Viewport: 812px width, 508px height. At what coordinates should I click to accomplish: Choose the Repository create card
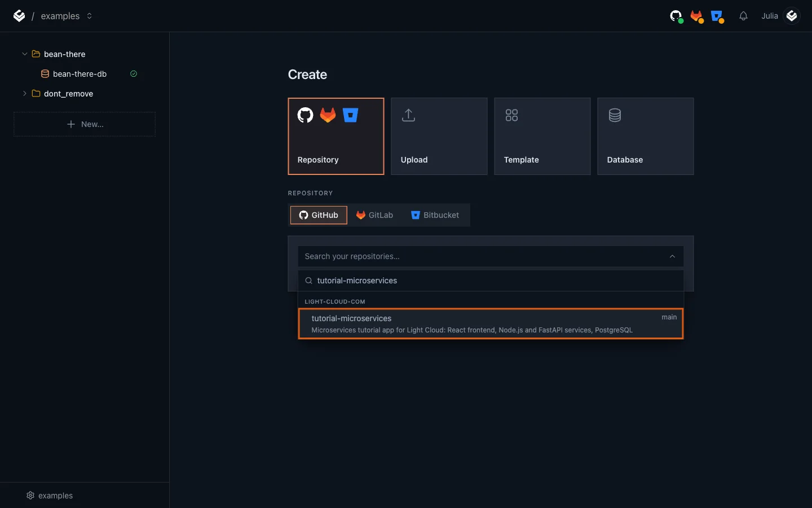(336, 136)
